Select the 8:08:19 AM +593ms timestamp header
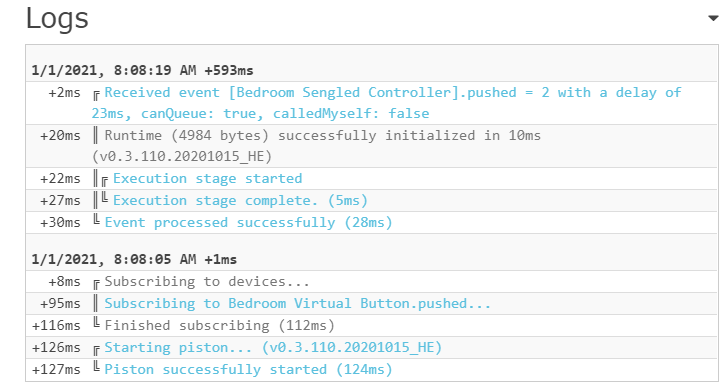 142,70
